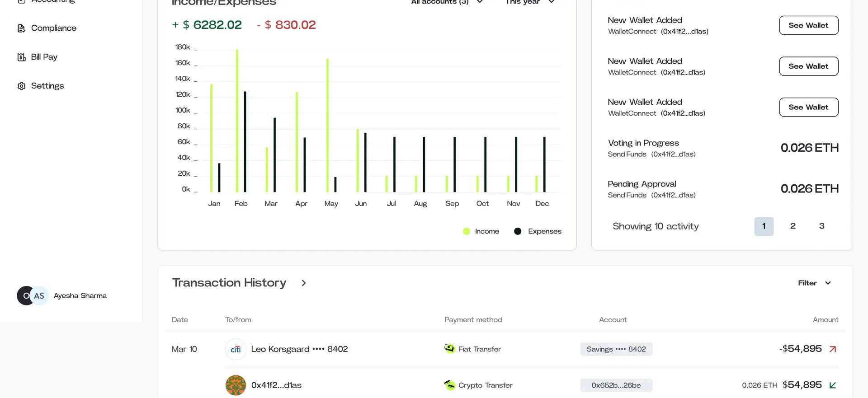Go to activity page 3

pos(821,226)
